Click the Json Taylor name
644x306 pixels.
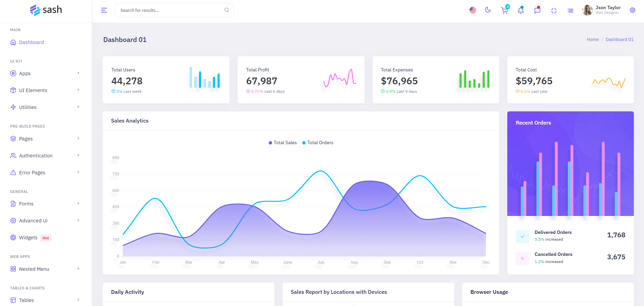pos(608,7)
